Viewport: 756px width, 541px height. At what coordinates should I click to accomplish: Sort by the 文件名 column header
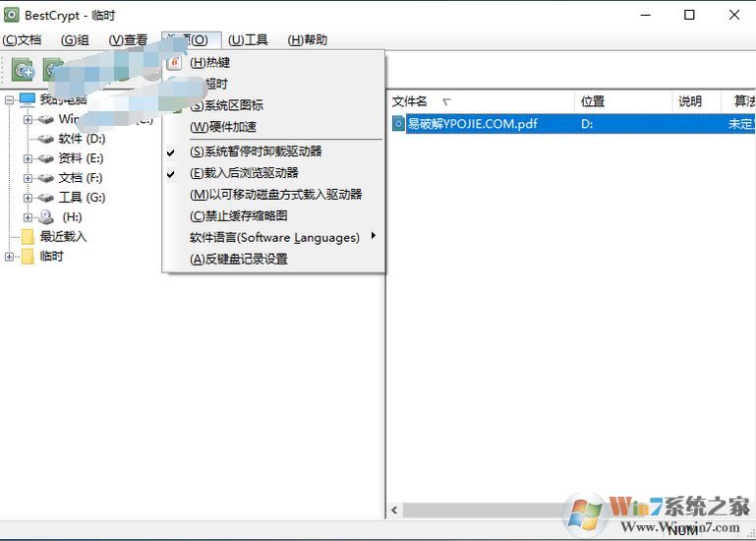[x=481, y=101]
